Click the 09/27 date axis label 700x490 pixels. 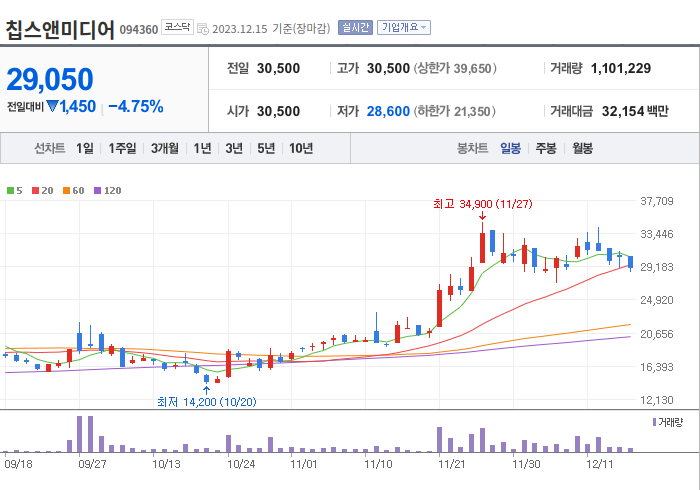[x=92, y=464]
